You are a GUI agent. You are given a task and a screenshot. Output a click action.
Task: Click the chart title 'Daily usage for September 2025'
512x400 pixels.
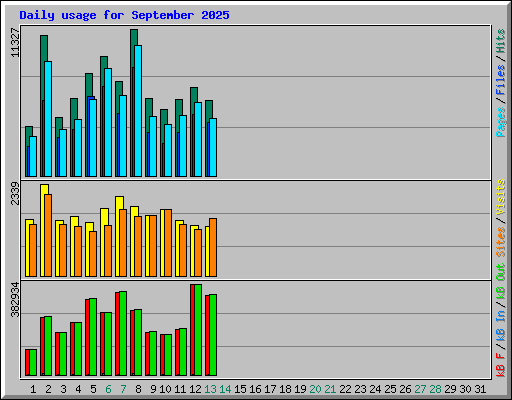click(124, 15)
